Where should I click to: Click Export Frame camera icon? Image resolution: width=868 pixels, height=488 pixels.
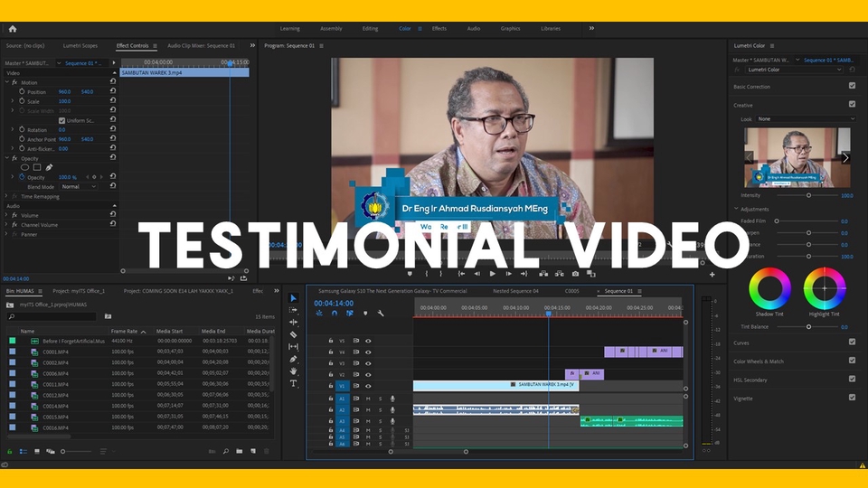pyautogui.click(x=575, y=274)
